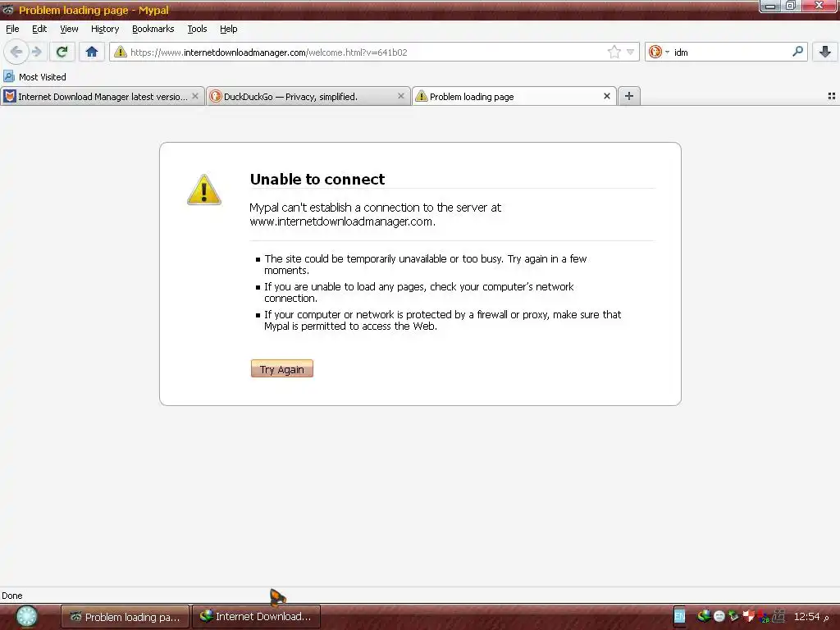
Task: Click the EN language indicator in tray
Action: click(679, 616)
